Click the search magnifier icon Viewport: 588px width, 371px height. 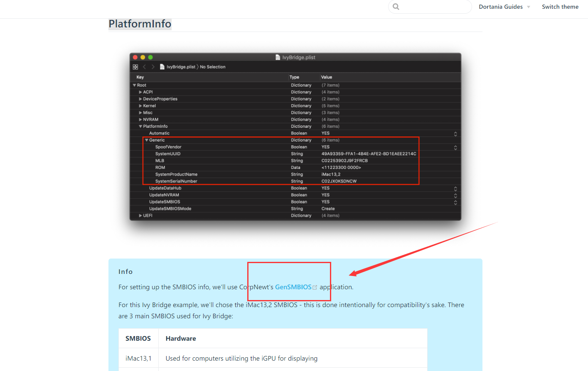tap(396, 7)
